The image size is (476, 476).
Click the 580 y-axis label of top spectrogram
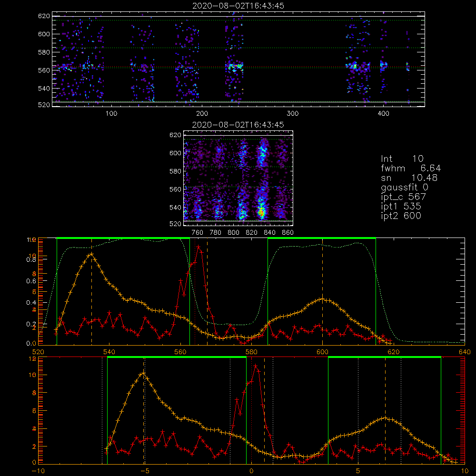[x=44, y=52]
